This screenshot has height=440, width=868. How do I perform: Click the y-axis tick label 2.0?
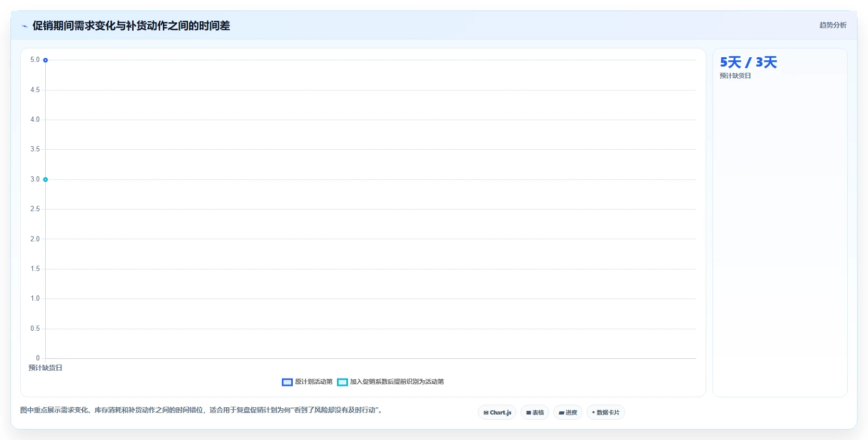(x=35, y=239)
